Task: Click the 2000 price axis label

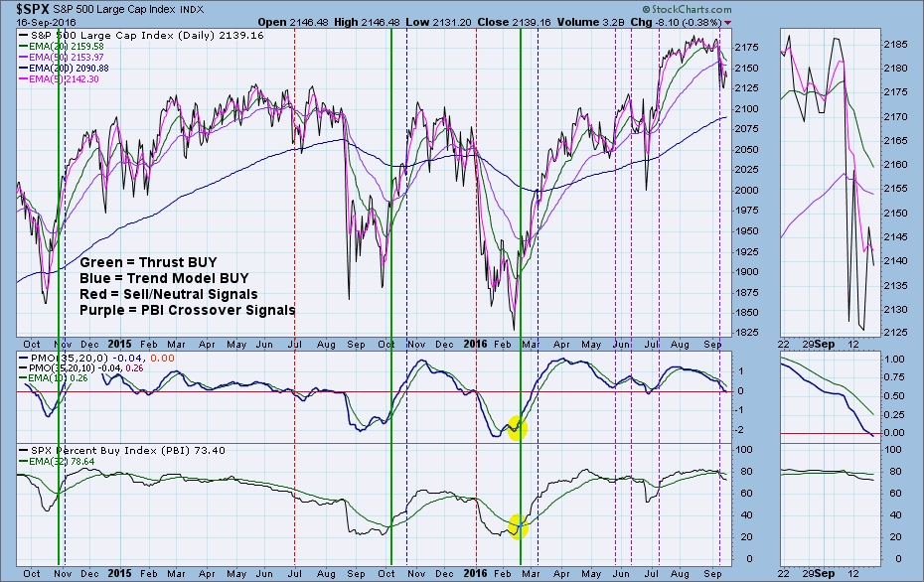Action: pos(746,191)
